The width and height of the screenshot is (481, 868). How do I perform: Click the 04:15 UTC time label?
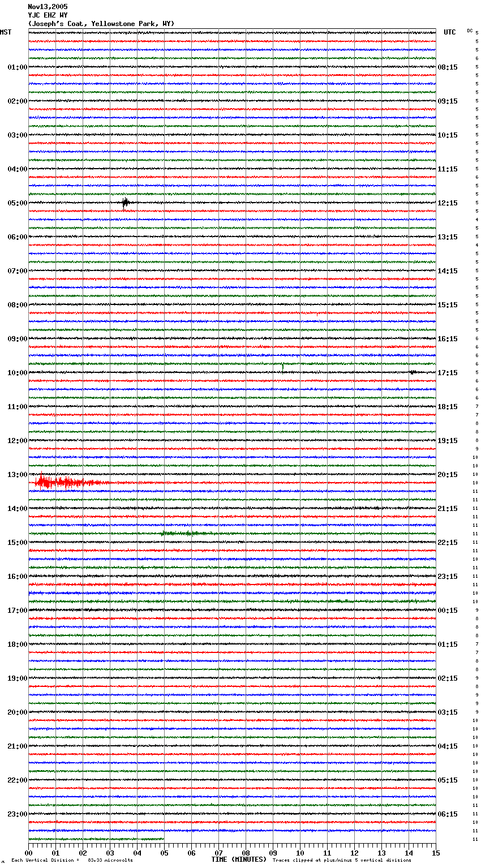point(448,746)
